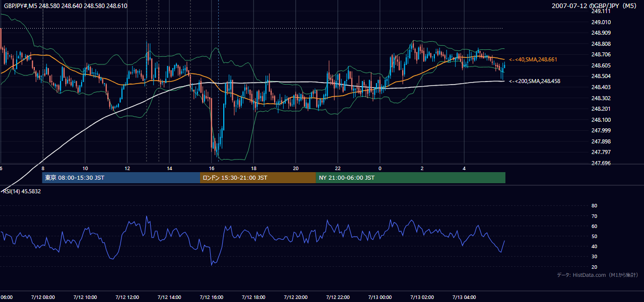Click the RSI scale value 70
This screenshot has height=302, width=644.
pyautogui.click(x=594, y=216)
